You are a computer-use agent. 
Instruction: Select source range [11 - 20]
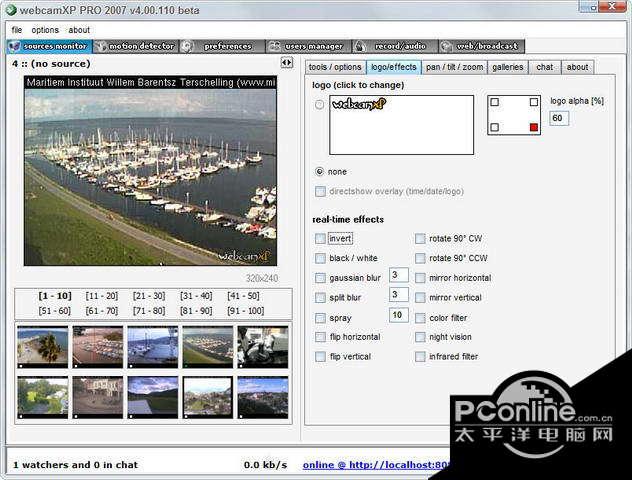(102, 296)
